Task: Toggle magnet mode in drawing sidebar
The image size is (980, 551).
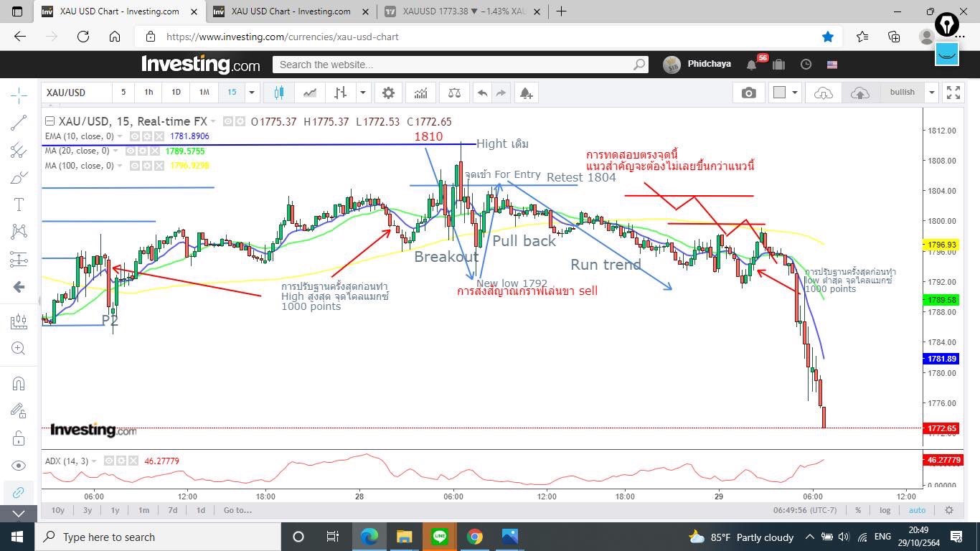Action: point(19,383)
